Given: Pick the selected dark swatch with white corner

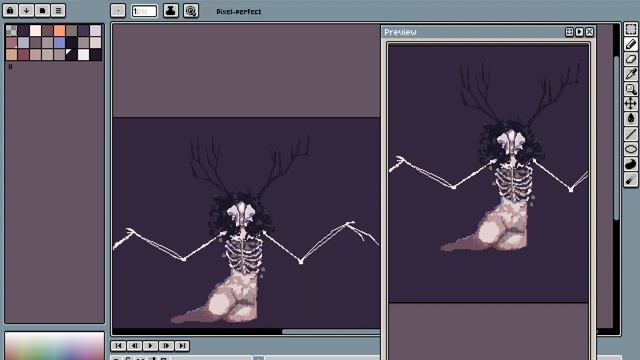Looking at the screenshot, I should point(71,54).
